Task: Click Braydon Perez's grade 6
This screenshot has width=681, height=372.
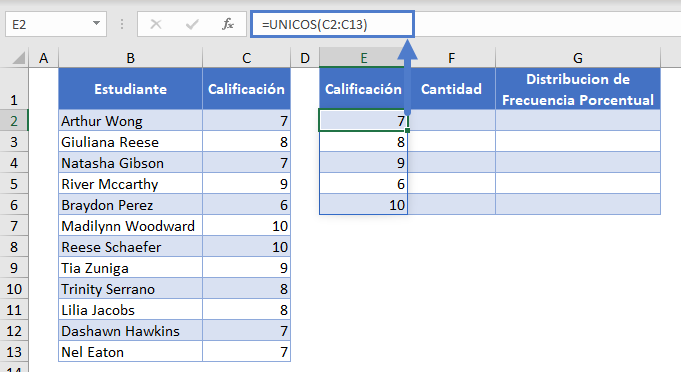Action: tap(246, 205)
